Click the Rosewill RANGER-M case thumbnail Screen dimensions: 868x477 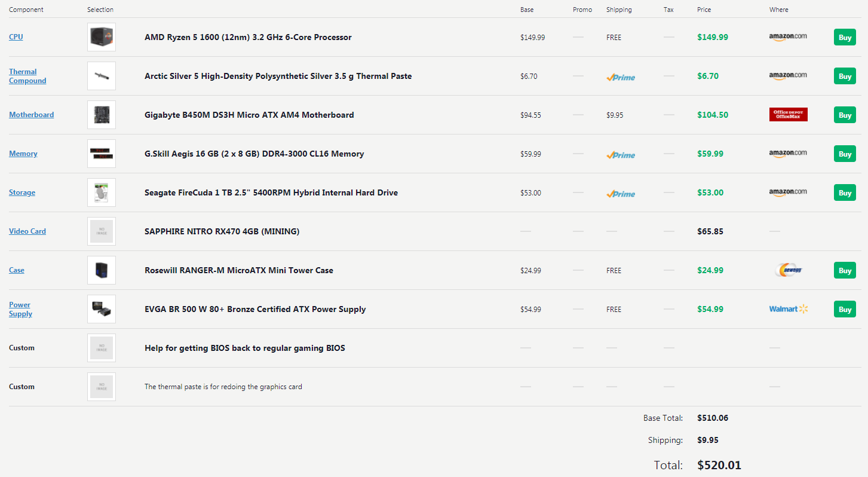tap(102, 270)
